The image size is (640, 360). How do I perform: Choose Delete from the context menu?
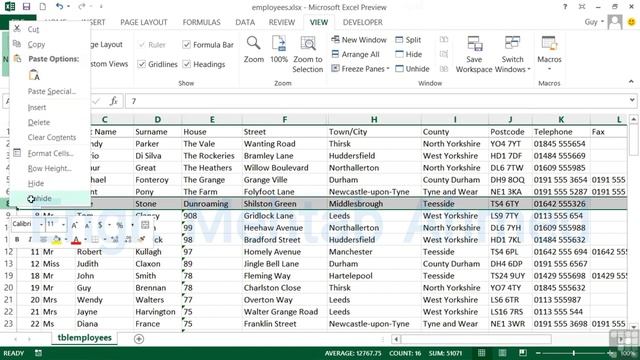tap(50, 122)
